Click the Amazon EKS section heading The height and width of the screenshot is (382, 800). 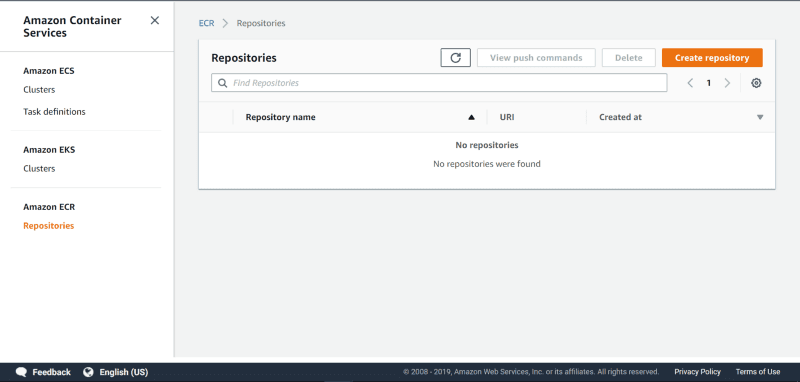49,150
